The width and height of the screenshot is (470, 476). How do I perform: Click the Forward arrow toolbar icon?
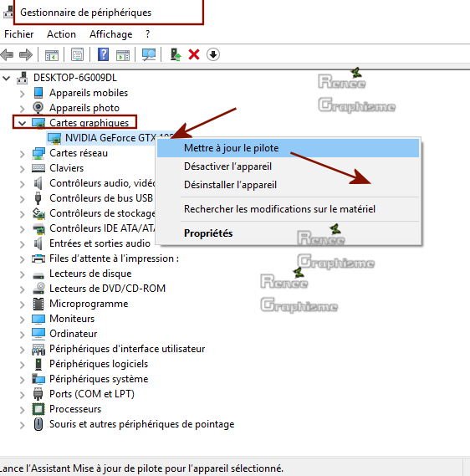coord(26,55)
